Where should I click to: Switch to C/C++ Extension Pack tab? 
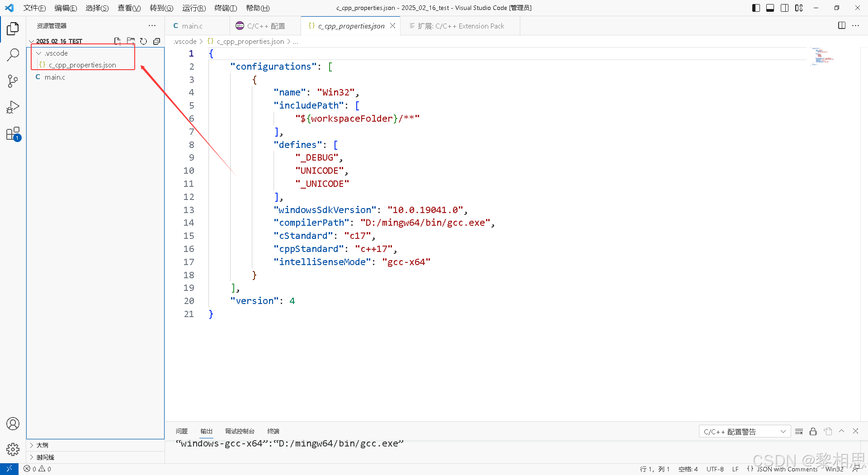(461, 26)
